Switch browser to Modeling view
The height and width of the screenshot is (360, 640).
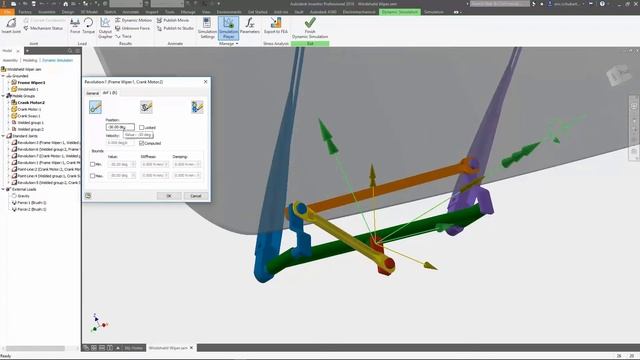pyautogui.click(x=30, y=60)
